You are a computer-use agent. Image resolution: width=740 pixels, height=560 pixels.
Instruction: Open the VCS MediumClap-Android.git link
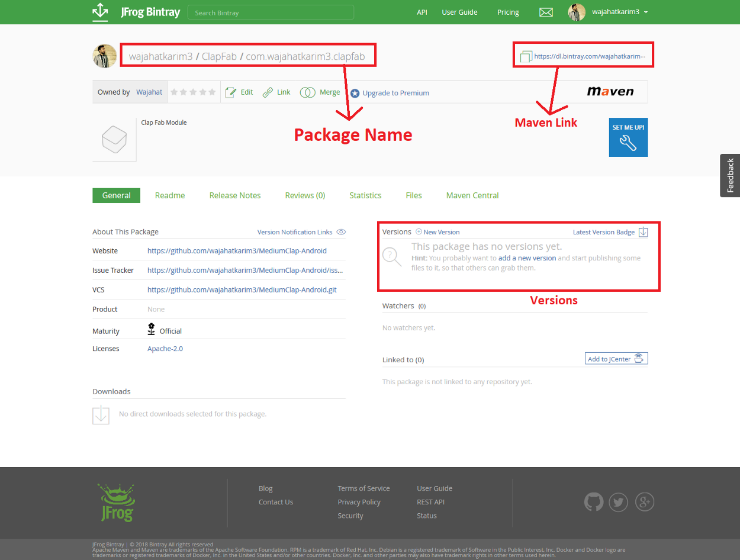242,290
